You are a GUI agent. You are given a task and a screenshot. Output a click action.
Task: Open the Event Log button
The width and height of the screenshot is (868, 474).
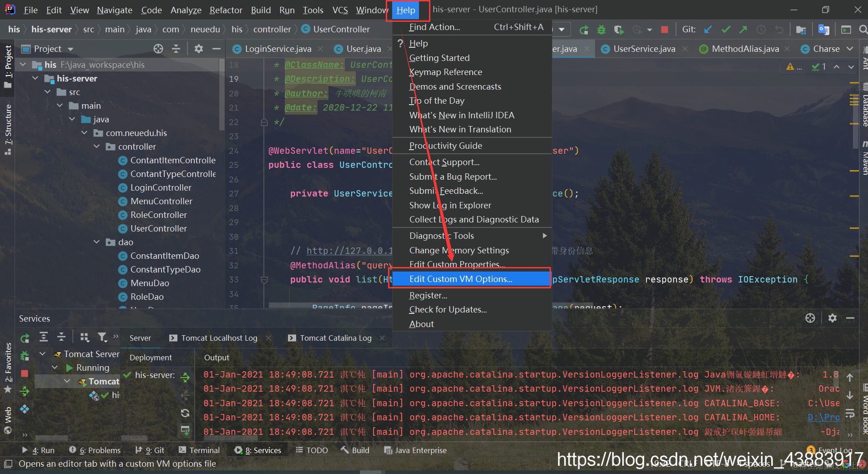click(x=830, y=450)
